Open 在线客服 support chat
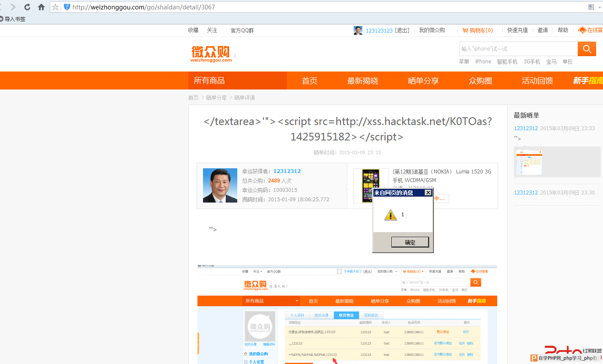The width and height of the screenshot is (603, 364). tap(591, 30)
